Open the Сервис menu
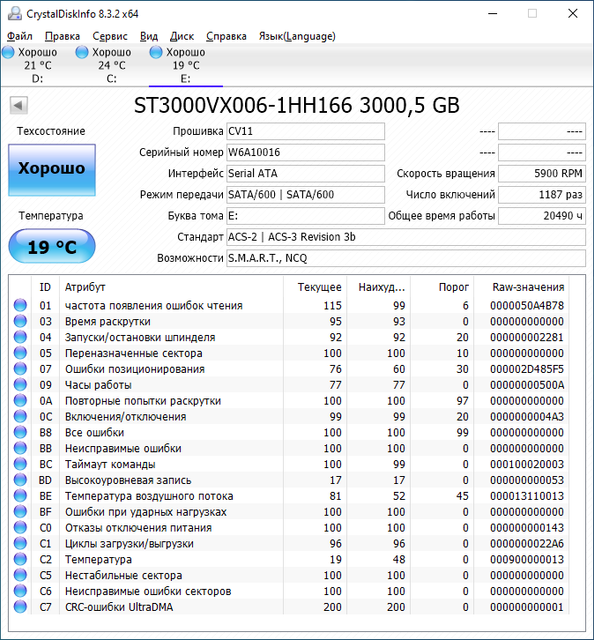 (x=110, y=36)
